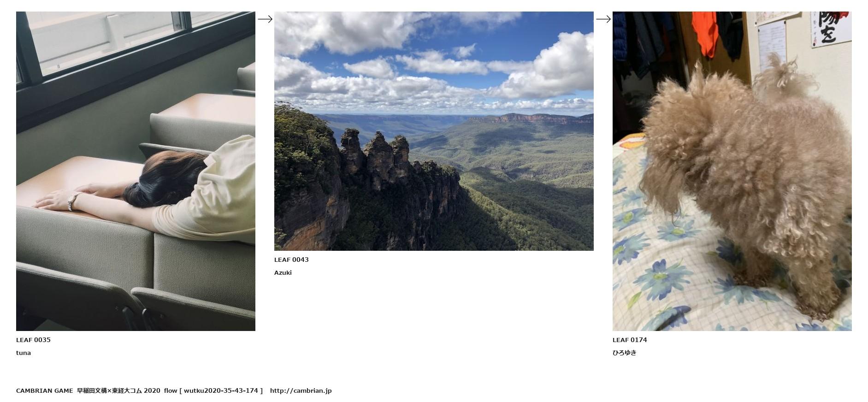Click the arrow between second and third photos
The width and height of the screenshot is (868, 402).
(x=603, y=19)
